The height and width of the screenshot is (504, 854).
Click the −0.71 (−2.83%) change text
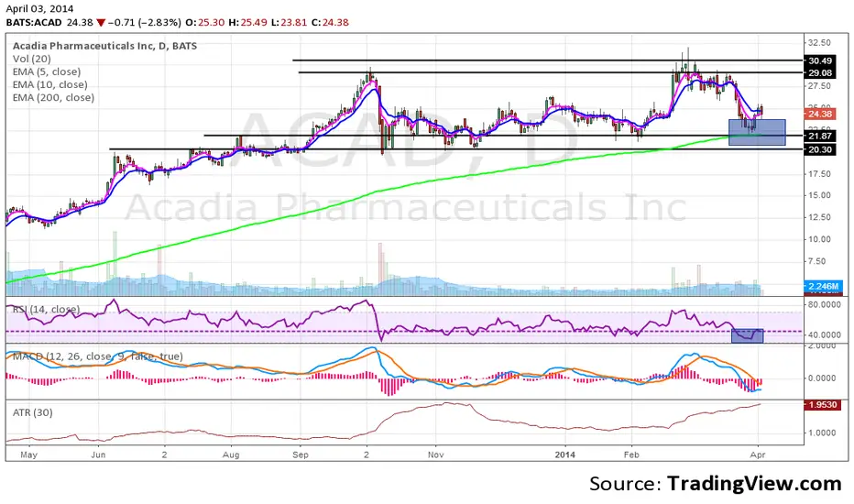[144, 22]
